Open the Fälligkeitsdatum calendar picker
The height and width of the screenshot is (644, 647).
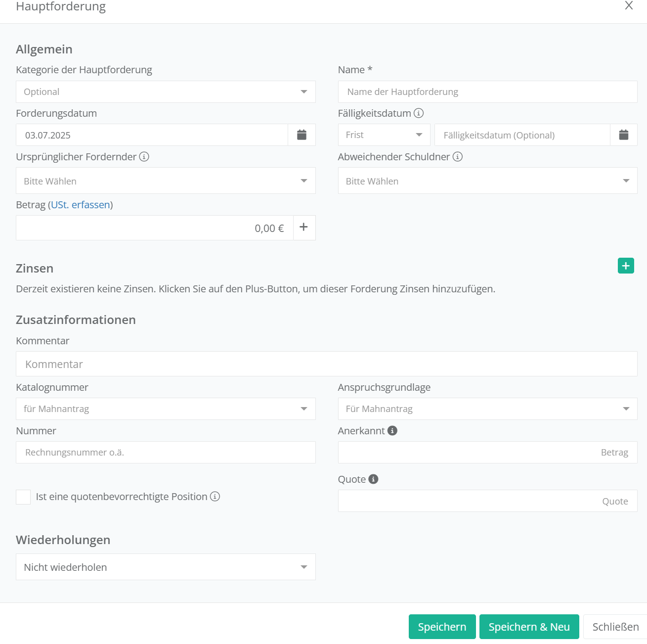coord(623,135)
